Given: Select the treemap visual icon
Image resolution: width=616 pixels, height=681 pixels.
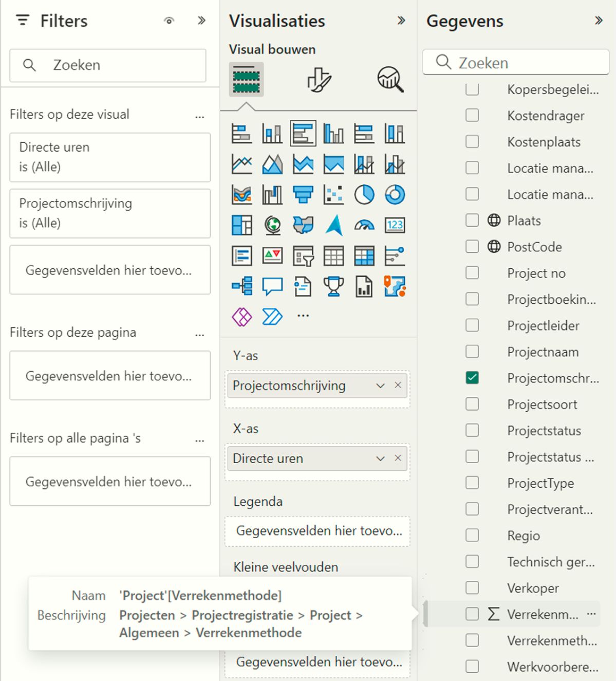Looking at the screenshot, I should coord(241,225).
